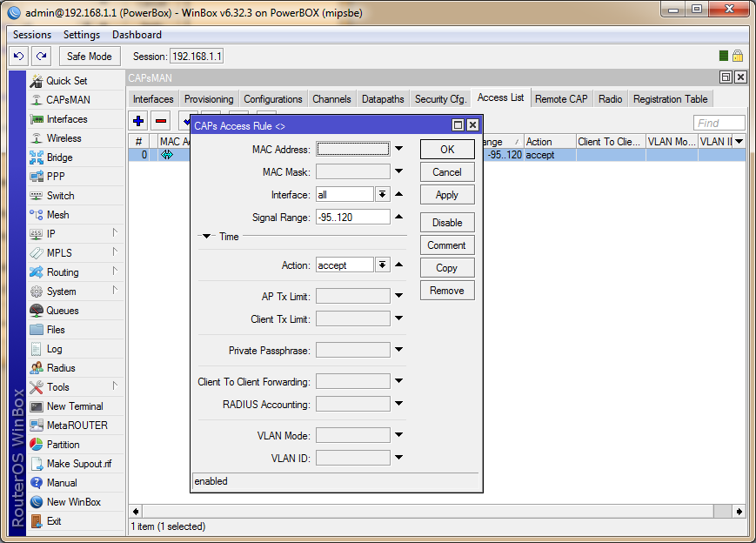Click the blue plus add rule icon
The image size is (756, 543).
[138, 121]
